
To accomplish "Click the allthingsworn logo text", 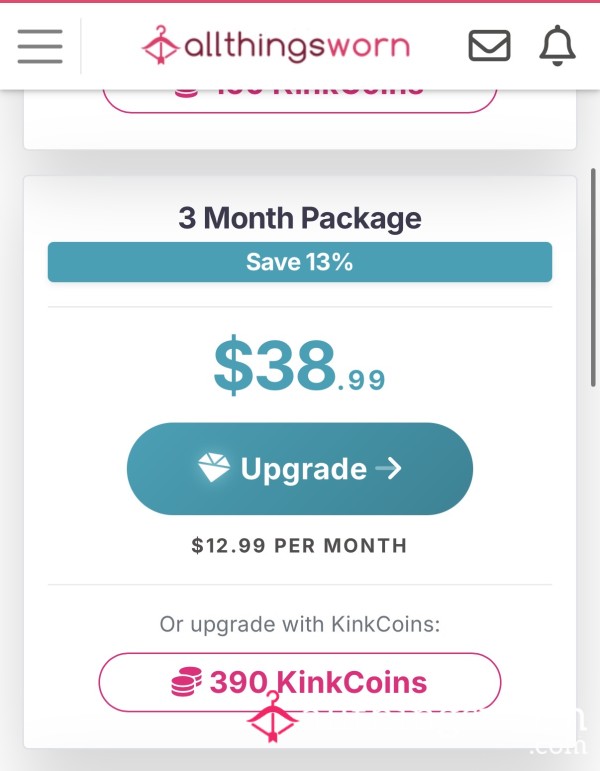I will (297, 47).
